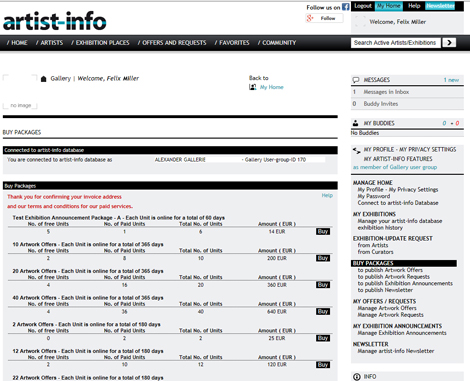
Task: Open the Help top tab
Action: tap(414, 6)
